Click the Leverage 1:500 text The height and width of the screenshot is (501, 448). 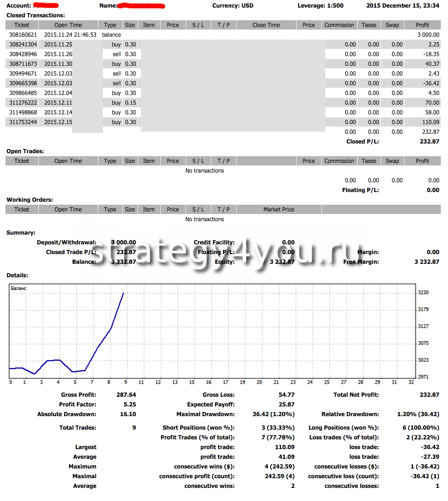coord(320,5)
